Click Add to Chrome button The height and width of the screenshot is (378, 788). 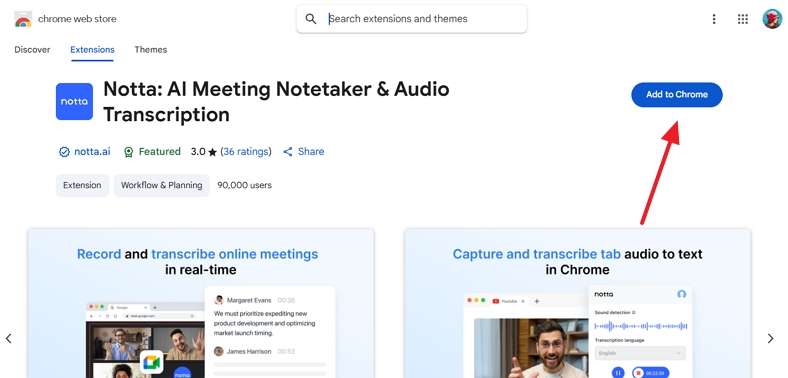tap(677, 94)
